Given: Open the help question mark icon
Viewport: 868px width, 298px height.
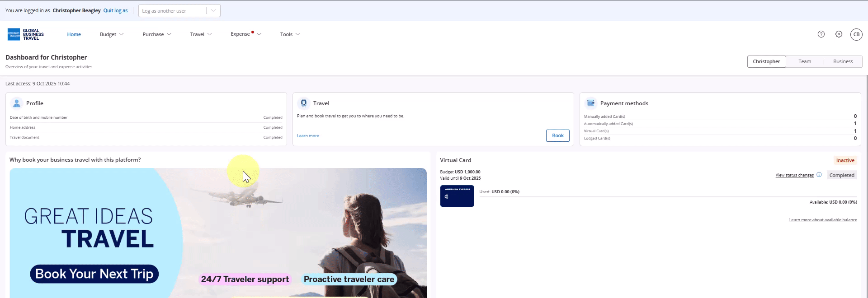Looking at the screenshot, I should click(x=821, y=34).
